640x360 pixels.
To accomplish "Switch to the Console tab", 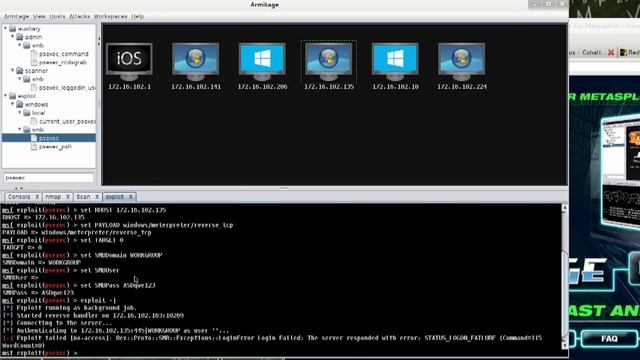I will click(19, 197).
